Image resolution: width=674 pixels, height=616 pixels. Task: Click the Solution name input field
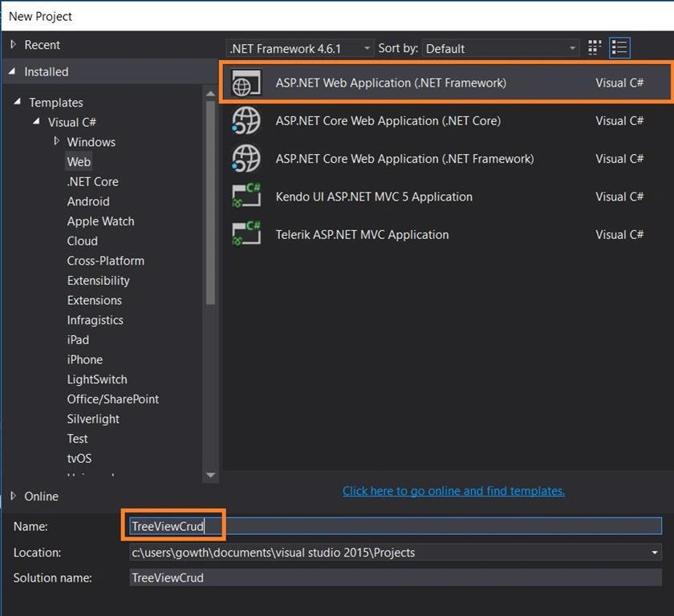pyautogui.click(x=396, y=577)
